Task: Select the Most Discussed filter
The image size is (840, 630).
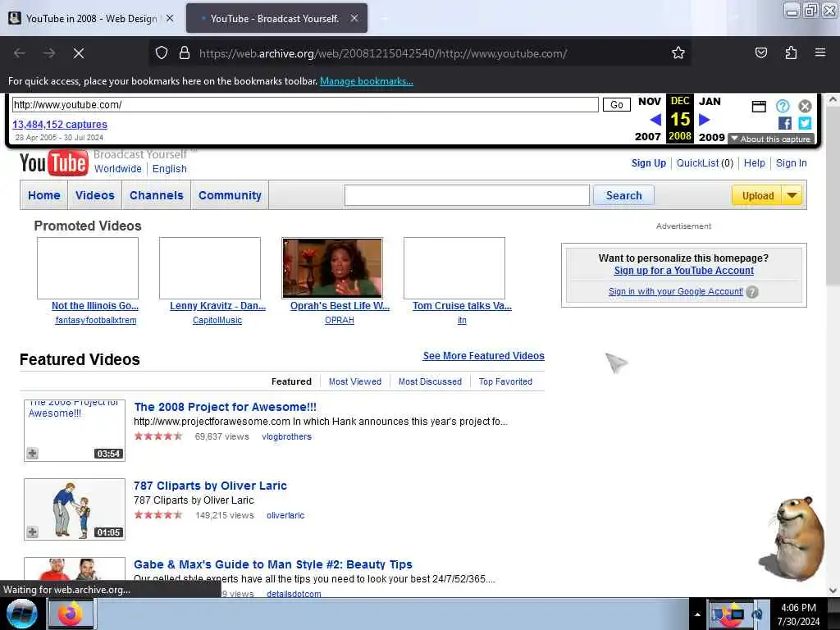Action: (430, 381)
